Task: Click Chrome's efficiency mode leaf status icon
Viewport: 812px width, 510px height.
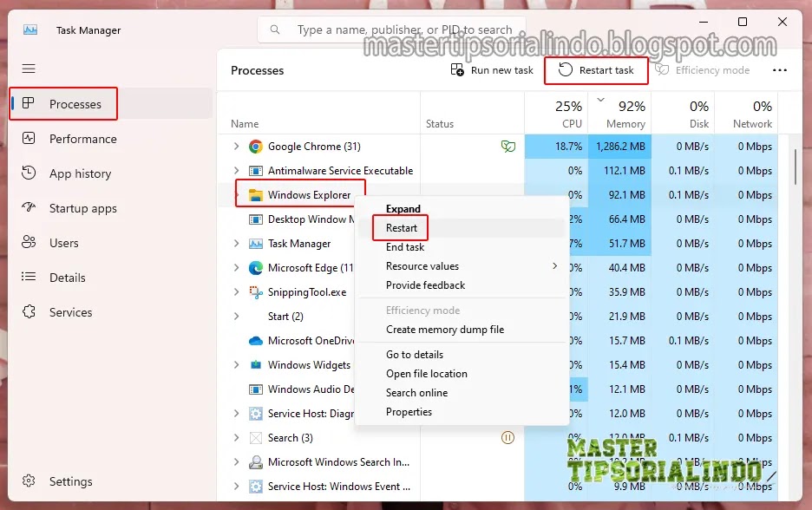Action: tap(508, 147)
